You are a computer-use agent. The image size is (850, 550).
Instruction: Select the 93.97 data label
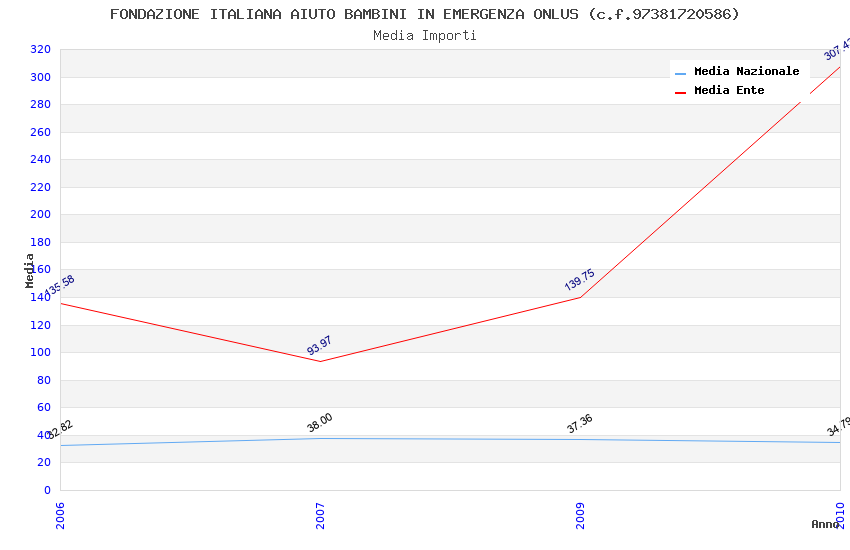pos(319,346)
